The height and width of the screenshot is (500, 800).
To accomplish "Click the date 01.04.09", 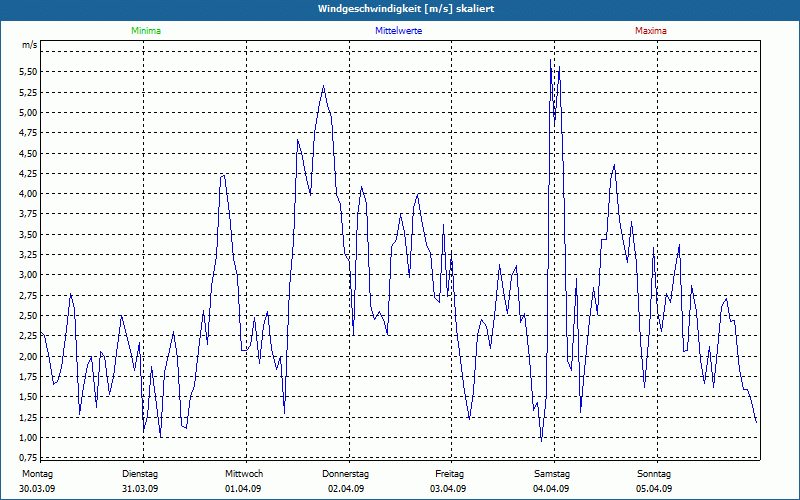I will point(243,489).
